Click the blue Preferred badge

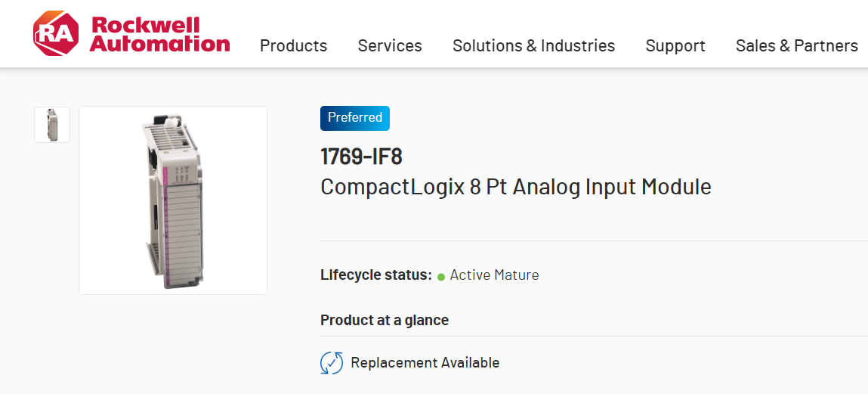pyautogui.click(x=355, y=118)
